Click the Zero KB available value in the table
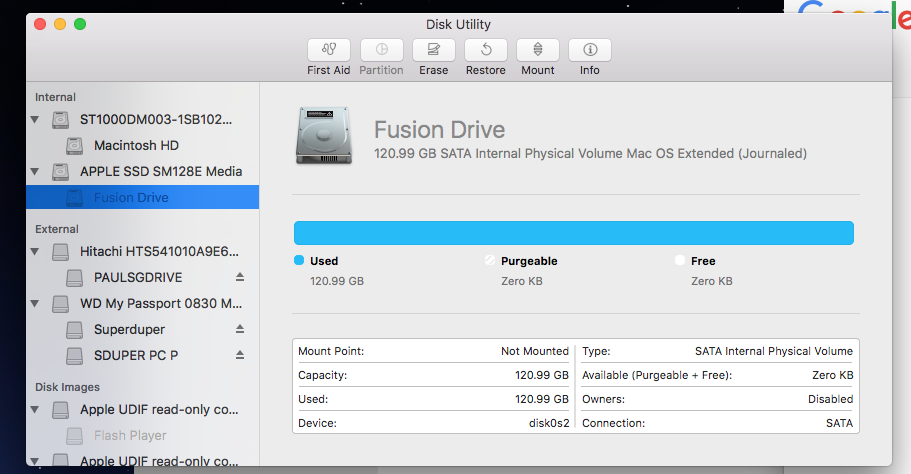 pyautogui.click(x=833, y=375)
